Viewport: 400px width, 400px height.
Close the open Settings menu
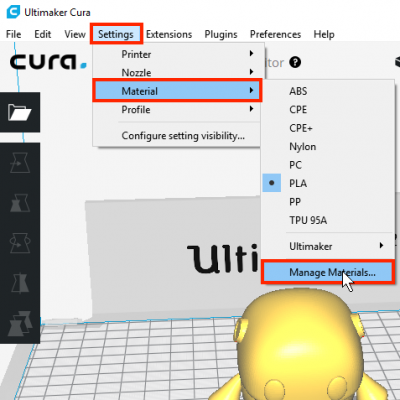point(116,34)
